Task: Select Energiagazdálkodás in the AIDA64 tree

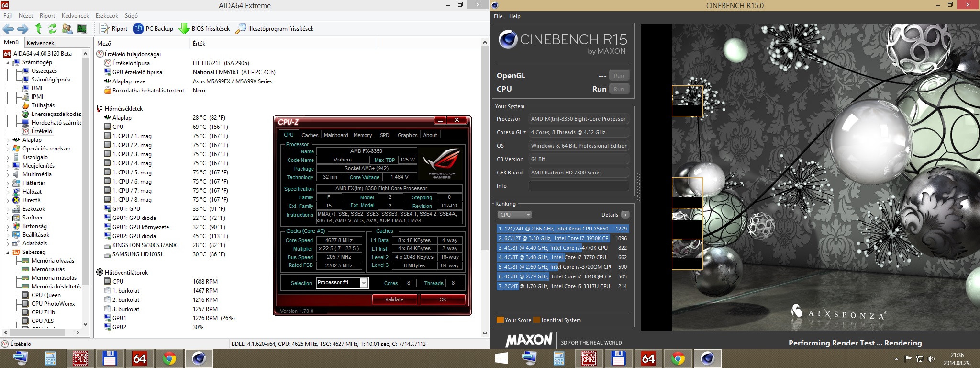Action: (x=56, y=114)
